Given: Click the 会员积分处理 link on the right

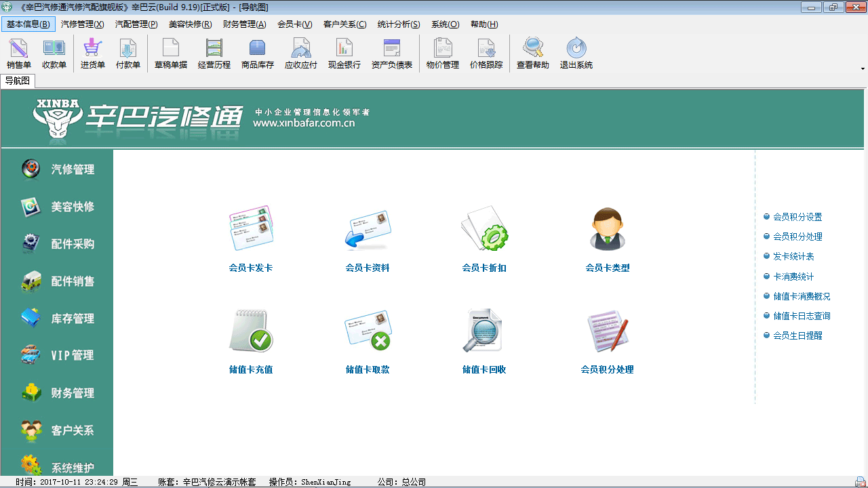Looking at the screenshot, I should coord(797,237).
